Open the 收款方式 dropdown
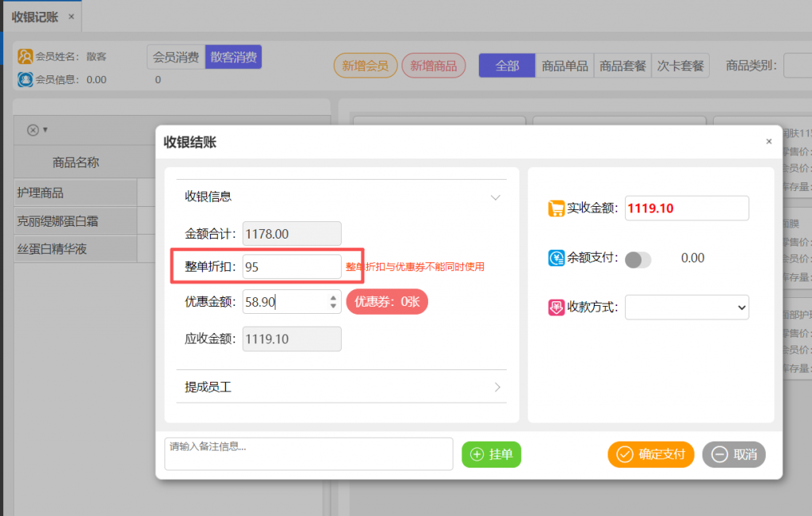This screenshot has width=812, height=516. [687, 308]
